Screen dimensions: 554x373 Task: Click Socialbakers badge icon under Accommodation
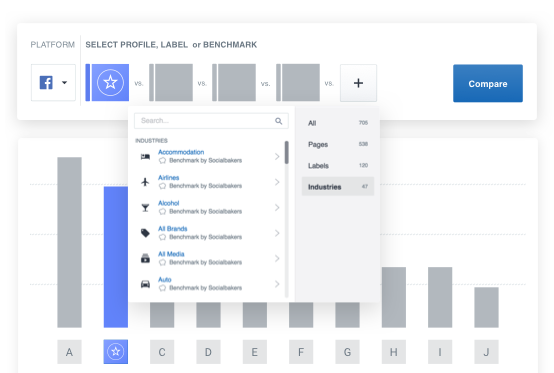click(162, 161)
